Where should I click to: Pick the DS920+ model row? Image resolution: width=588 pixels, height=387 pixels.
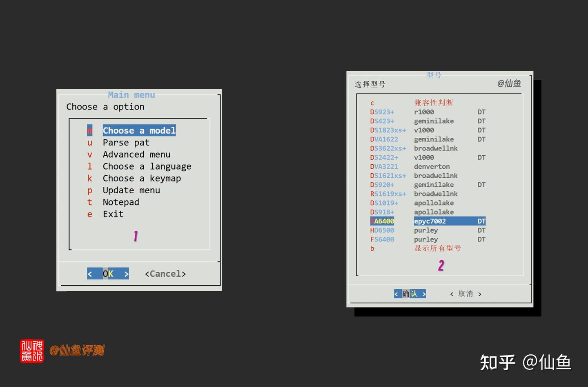428,185
